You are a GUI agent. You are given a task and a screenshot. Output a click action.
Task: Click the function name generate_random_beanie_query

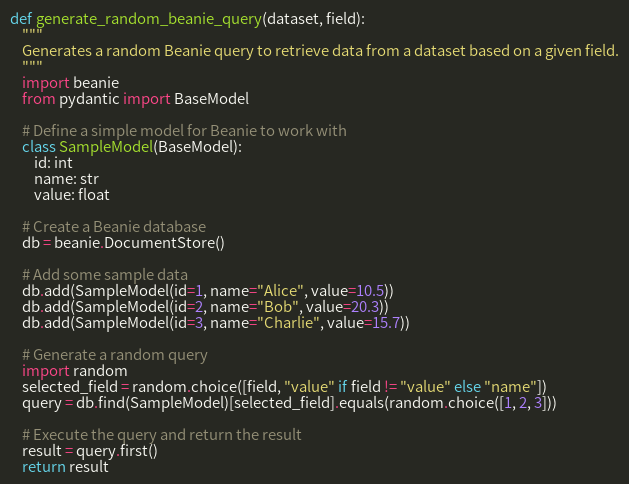pos(149,19)
